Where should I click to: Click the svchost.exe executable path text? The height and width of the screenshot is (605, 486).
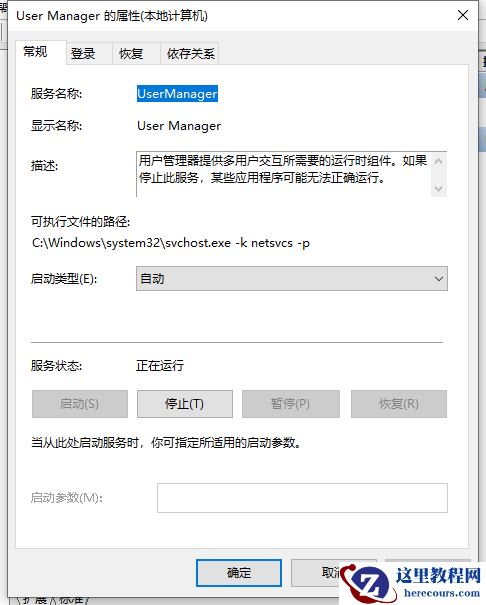171,243
